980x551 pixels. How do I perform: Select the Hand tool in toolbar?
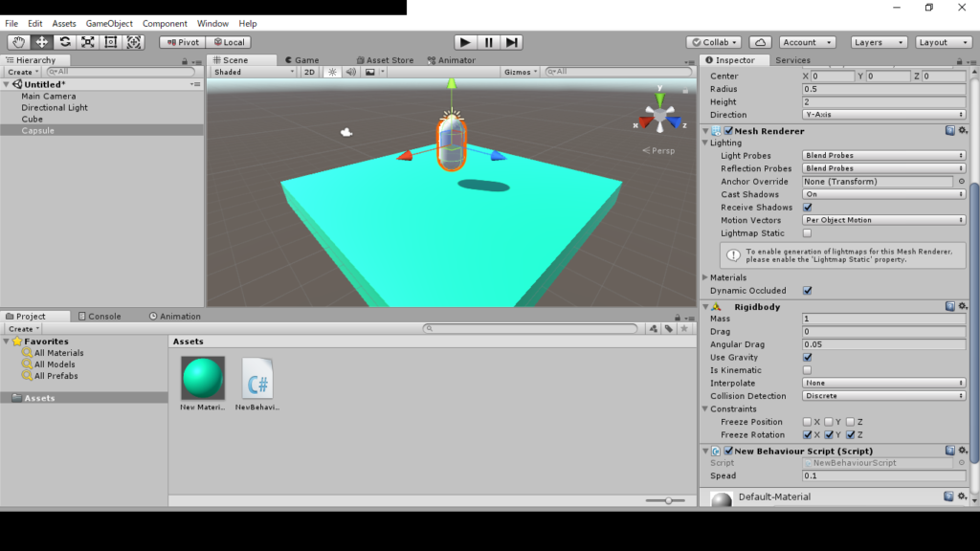tap(19, 42)
